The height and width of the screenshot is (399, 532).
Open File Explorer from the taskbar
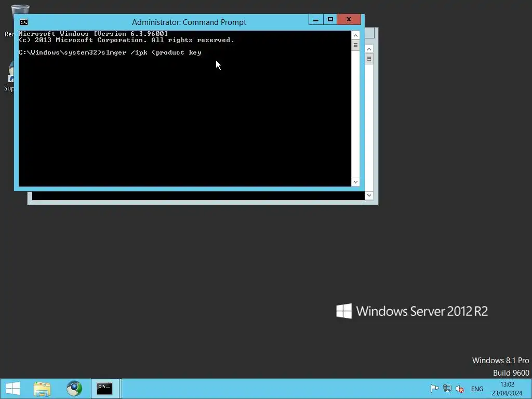click(42, 389)
